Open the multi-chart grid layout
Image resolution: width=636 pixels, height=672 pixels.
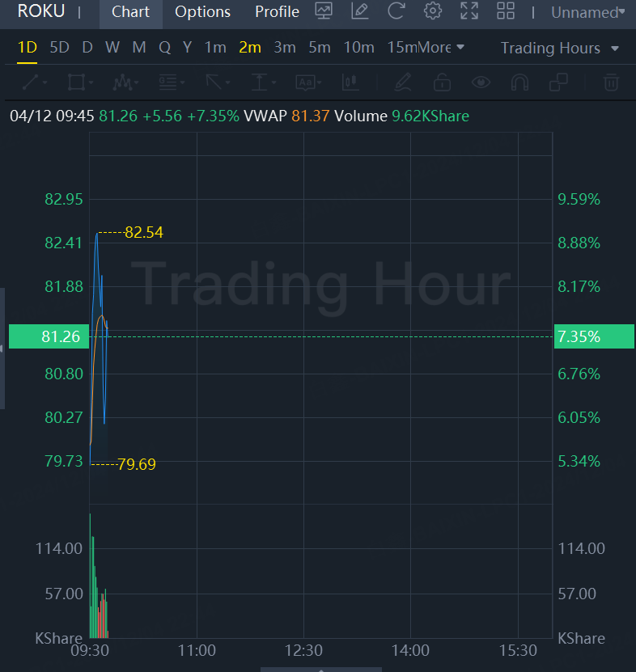pyautogui.click(x=506, y=11)
